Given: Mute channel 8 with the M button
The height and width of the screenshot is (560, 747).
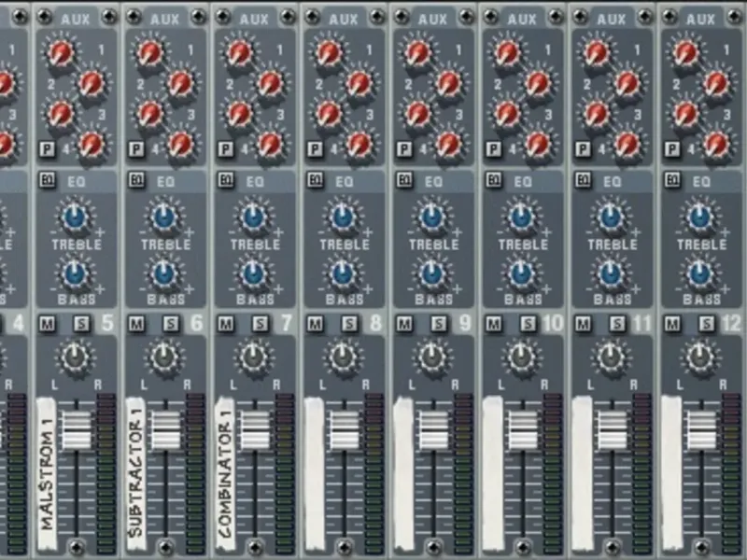Looking at the screenshot, I should (315, 324).
